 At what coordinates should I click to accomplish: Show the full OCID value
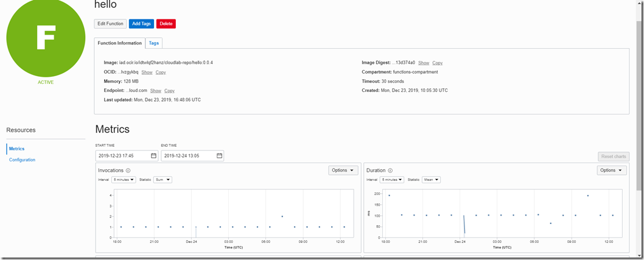coord(147,72)
